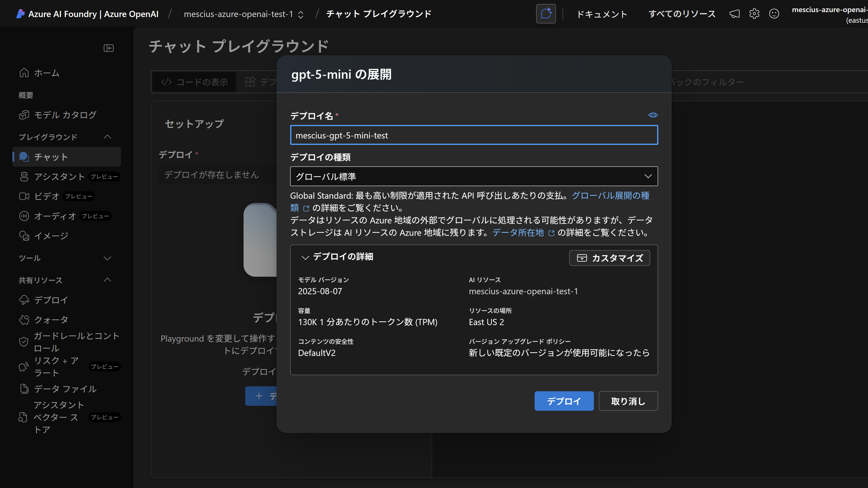The width and height of the screenshot is (868, 488).
Task: Open すべてのリソース in the top bar
Action: click(x=682, y=14)
